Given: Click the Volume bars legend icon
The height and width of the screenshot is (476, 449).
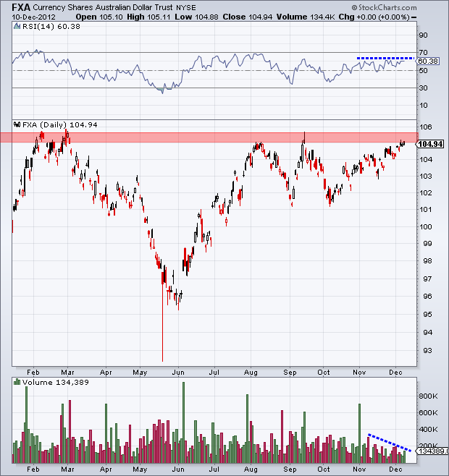Looking at the screenshot, I should [x=17, y=382].
